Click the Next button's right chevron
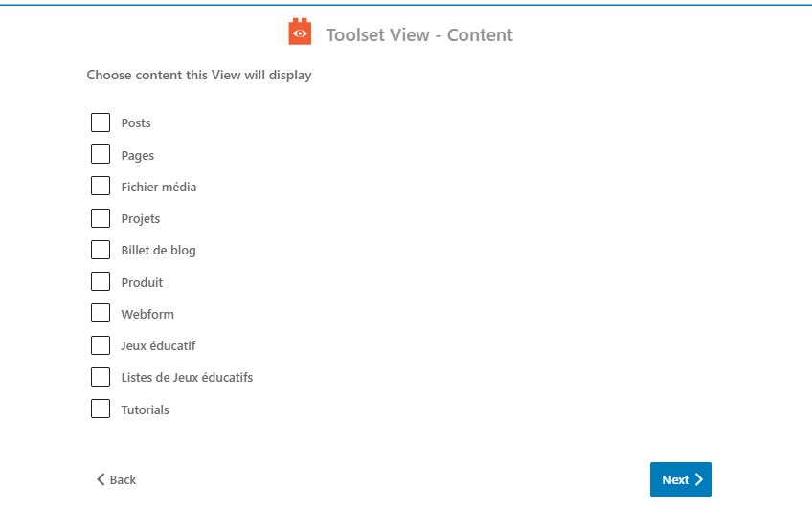 699,479
